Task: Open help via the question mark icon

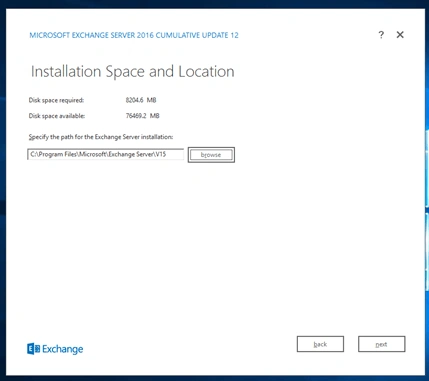Action: tap(381, 35)
